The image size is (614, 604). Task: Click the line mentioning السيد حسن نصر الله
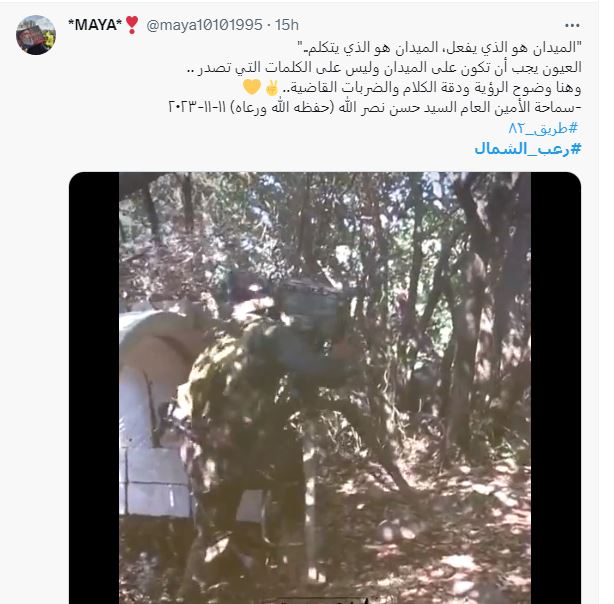click(374, 107)
